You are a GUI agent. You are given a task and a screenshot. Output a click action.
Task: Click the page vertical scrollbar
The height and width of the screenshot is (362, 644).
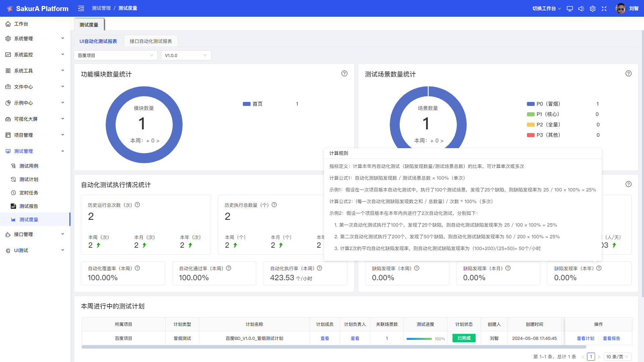[643, 164]
